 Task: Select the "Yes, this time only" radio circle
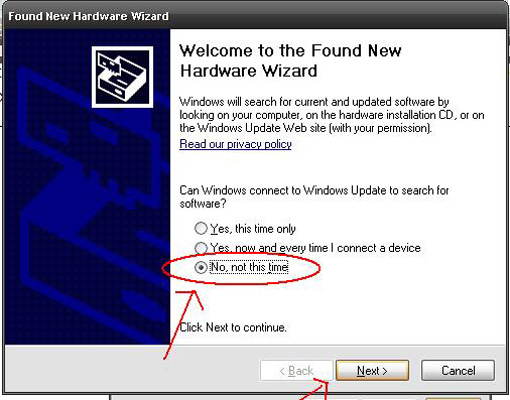click(201, 229)
